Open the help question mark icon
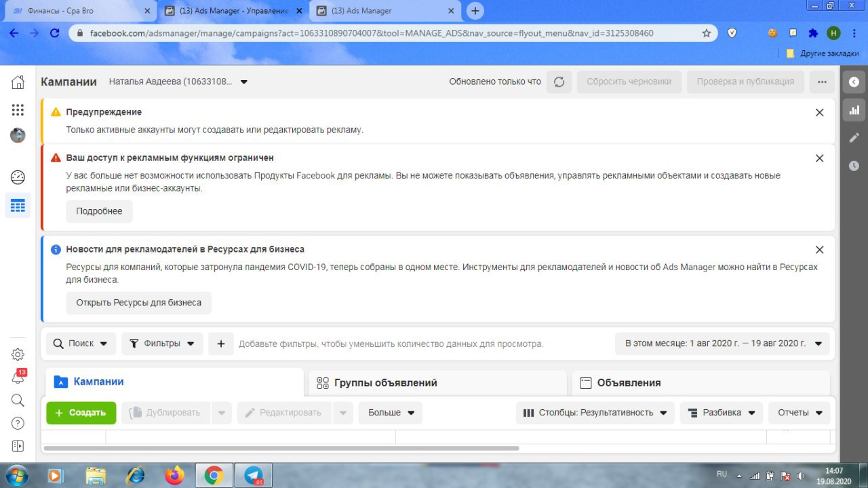This screenshot has height=488, width=868. pos(18,424)
